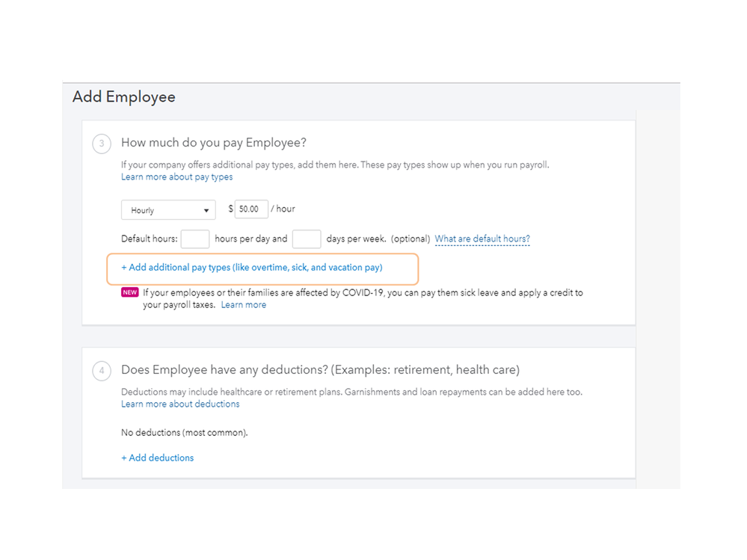Click the 'Add Employee' page heading
This screenshot has width=747, height=560.
tap(124, 97)
